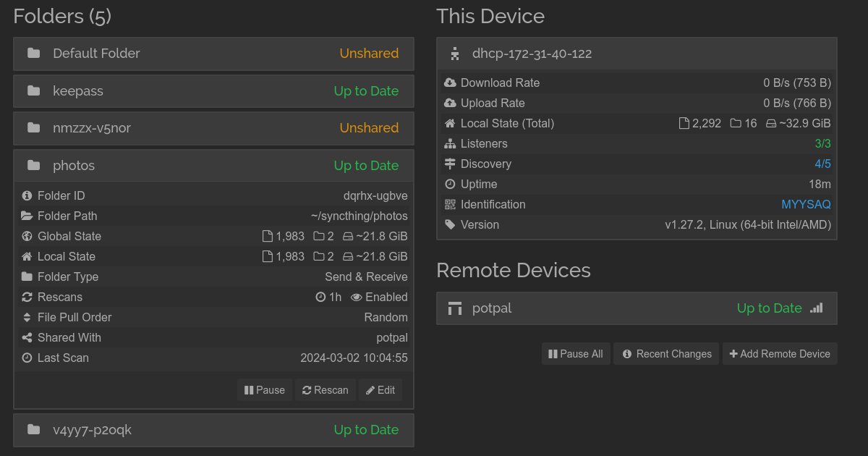Viewport: 868px width, 456px height.
Task: Expand the Default Folder panel
Action: click(213, 54)
